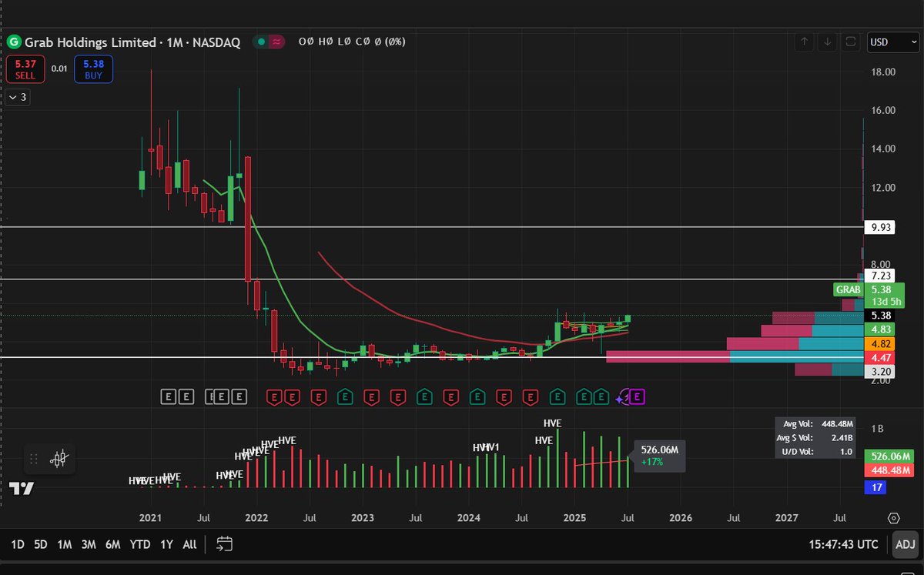Click the blue 17 axis label

pyautogui.click(x=875, y=487)
